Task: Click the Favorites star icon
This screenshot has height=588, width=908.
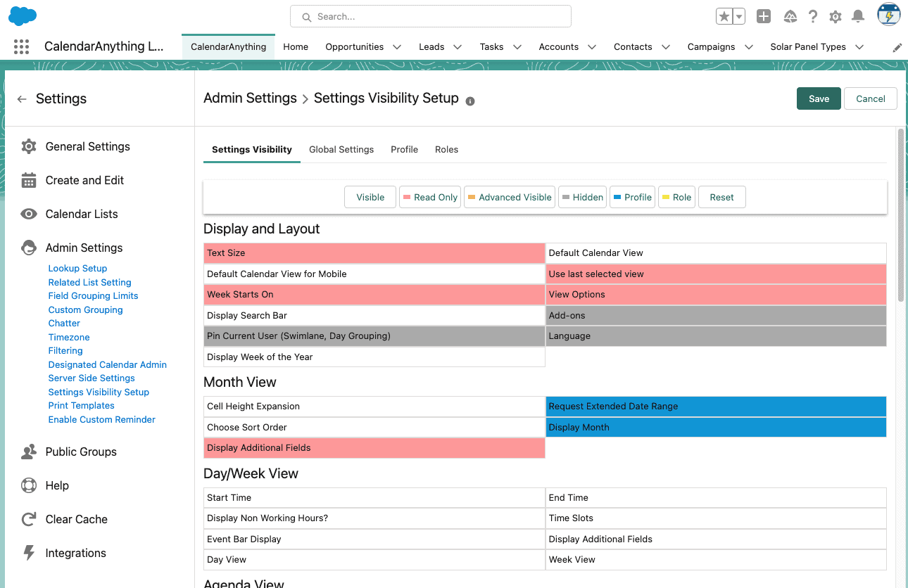Action: pos(724,17)
